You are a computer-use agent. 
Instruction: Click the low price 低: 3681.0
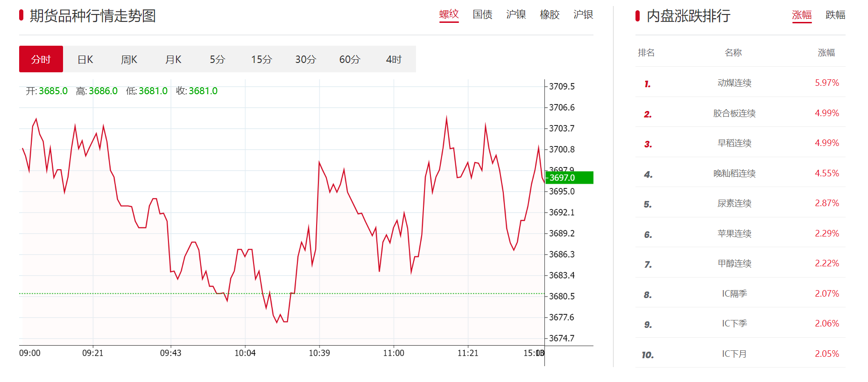coord(147,91)
